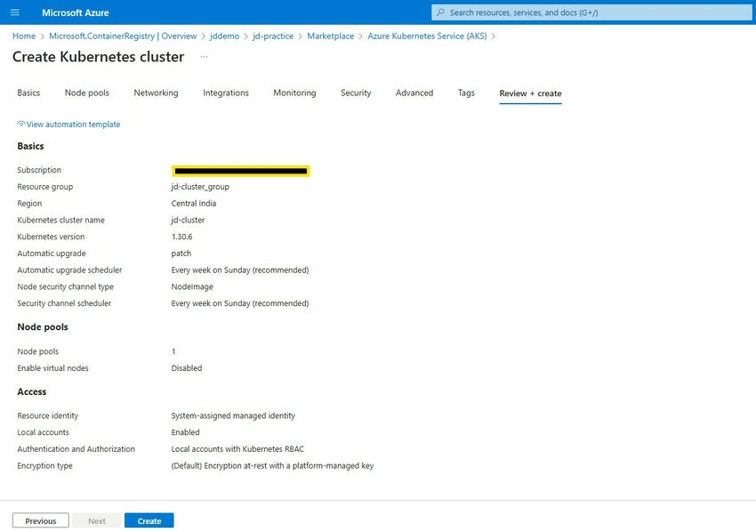Screen dimensions: 756x532
Task: Click the Automatic upgrade scheduler label
Action: coord(69,270)
